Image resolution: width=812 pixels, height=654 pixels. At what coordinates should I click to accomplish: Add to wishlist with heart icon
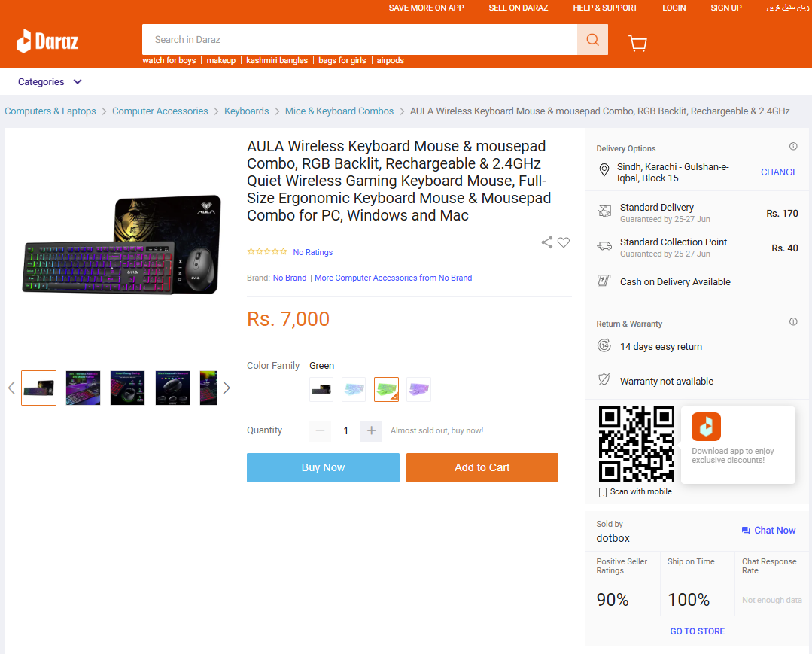tap(564, 242)
